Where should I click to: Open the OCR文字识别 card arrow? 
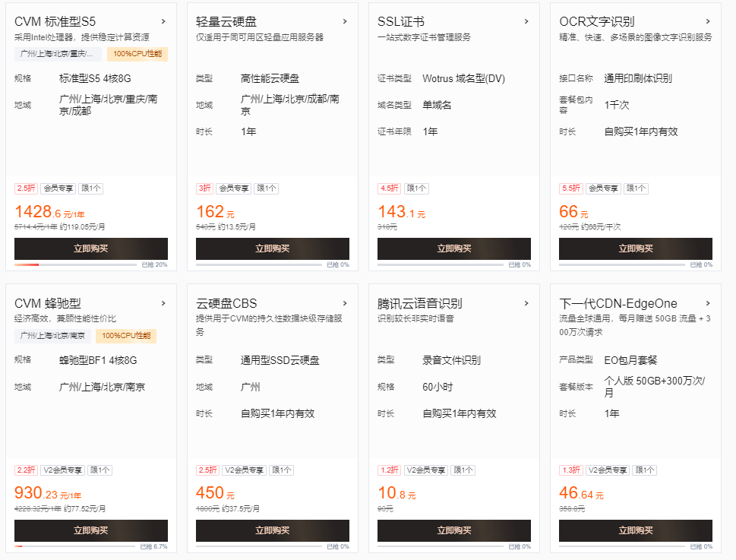click(x=708, y=21)
